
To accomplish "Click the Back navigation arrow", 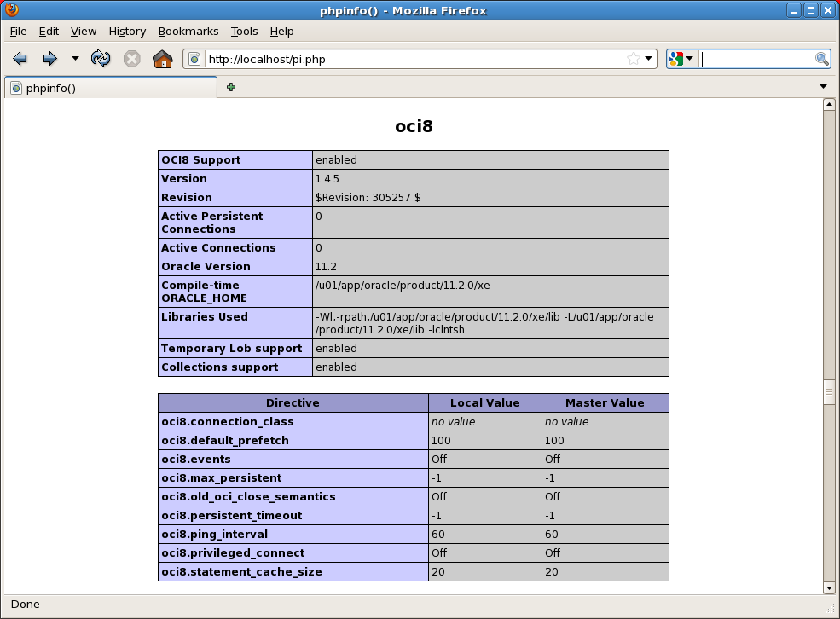I will [x=20, y=59].
